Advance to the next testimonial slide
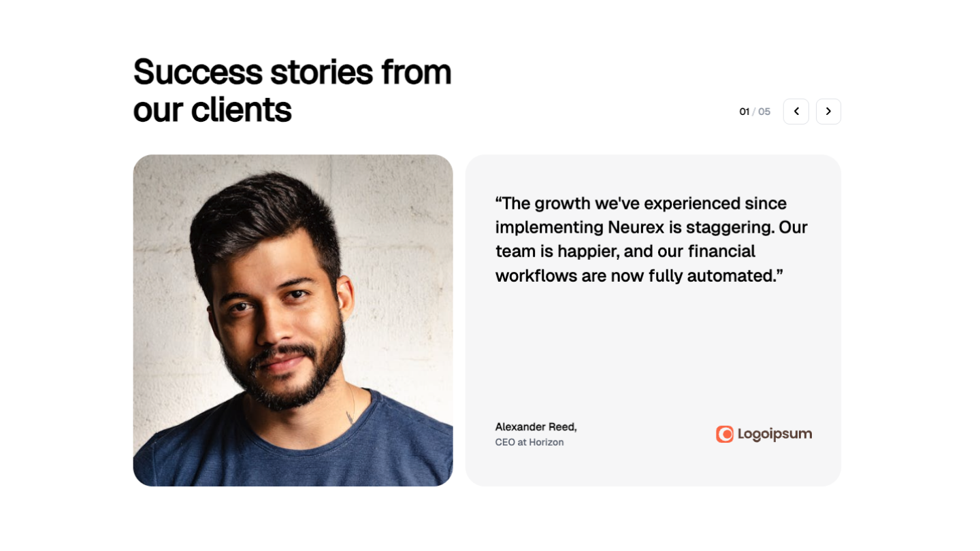This screenshot has width=980, height=551. click(x=828, y=112)
